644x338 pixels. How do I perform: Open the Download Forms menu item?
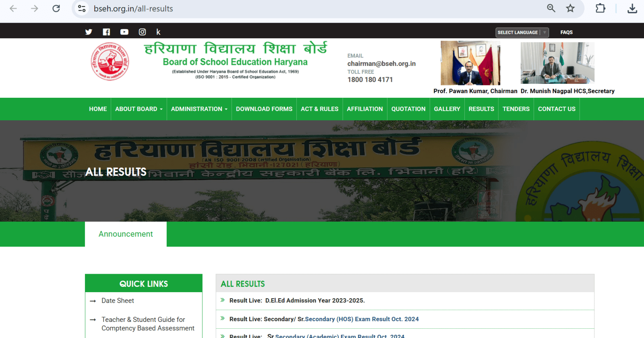[264, 109]
